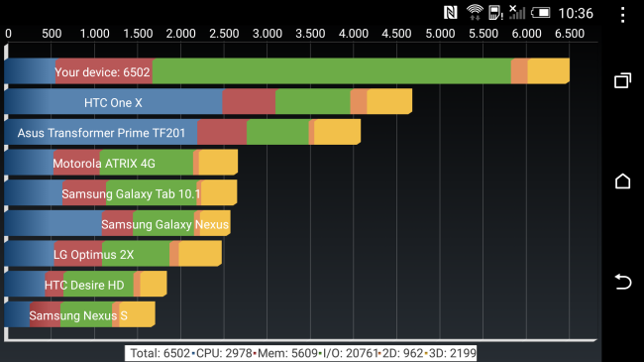Image resolution: width=644 pixels, height=362 pixels.
Task: Tap the 3.000 axis label
Action: pyautogui.click(x=267, y=34)
